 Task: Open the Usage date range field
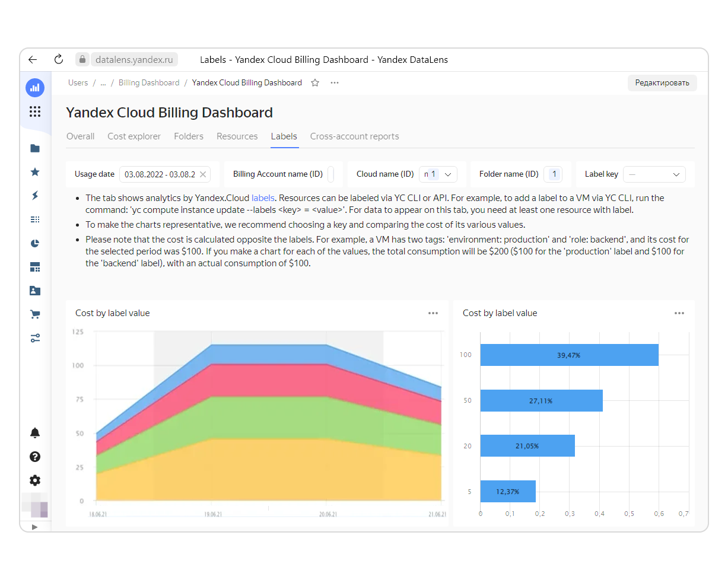pos(165,174)
